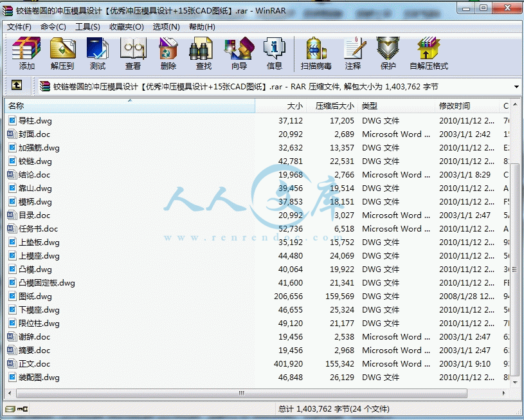Image resolution: width=524 pixels, height=420 pixels.
Task: Open the 帮助(H) menu
Action: pos(202,27)
